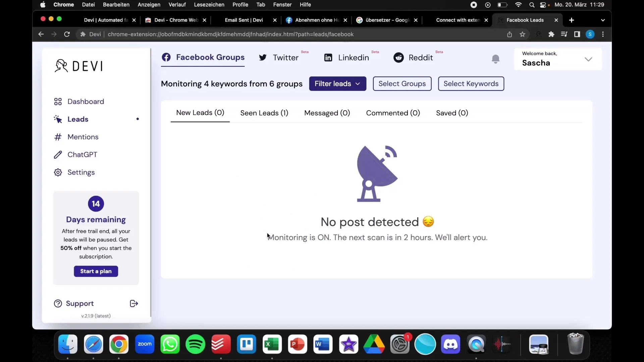
Task: Click the Select Keywords button
Action: (x=471, y=83)
